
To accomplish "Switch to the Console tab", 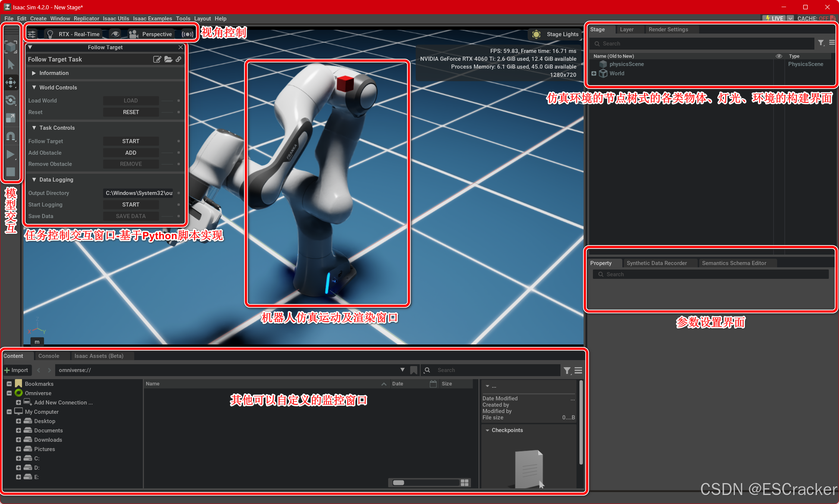I will pyautogui.click(x=49, y=356).
